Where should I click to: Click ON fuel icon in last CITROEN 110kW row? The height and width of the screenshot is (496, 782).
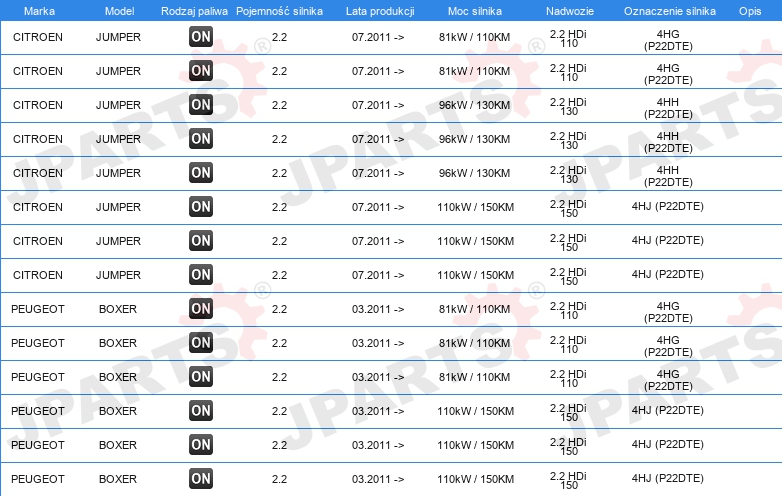coord(201,274)
